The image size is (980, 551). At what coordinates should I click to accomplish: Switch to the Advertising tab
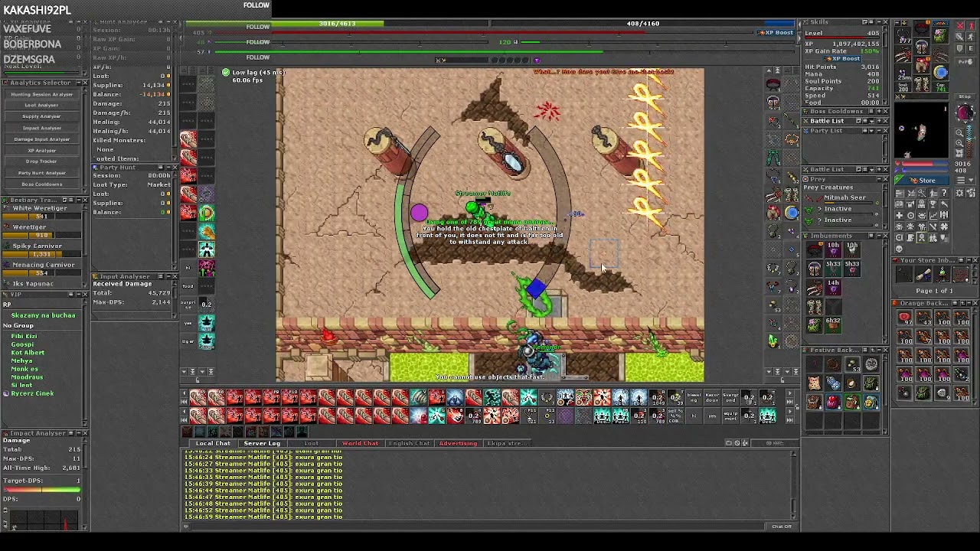(x=458, y=443)
